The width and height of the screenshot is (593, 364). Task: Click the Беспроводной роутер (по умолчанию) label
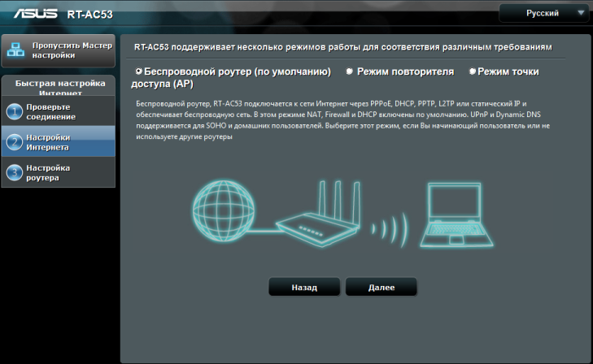[238, 71]
